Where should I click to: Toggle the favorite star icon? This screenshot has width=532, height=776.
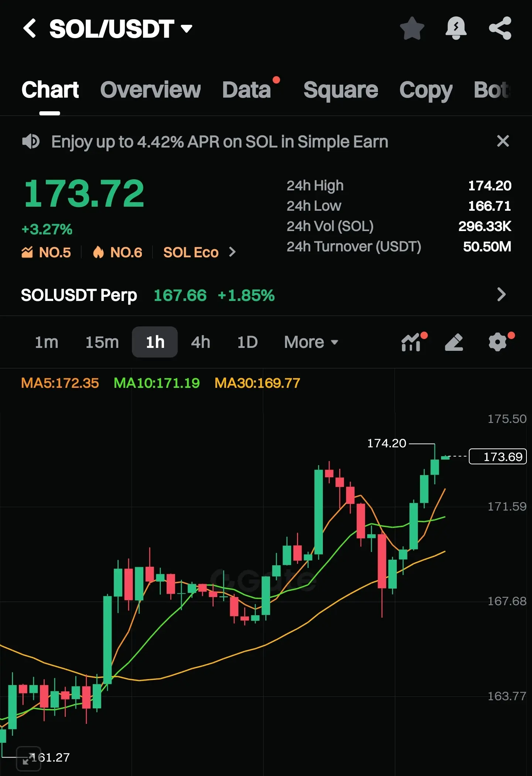point(412,28)
